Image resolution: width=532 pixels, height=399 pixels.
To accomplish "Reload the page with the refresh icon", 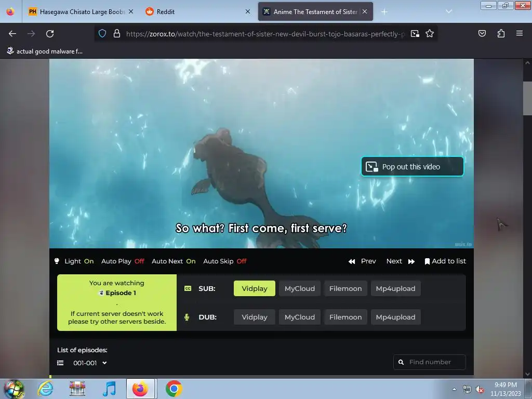I will (50, 34).
